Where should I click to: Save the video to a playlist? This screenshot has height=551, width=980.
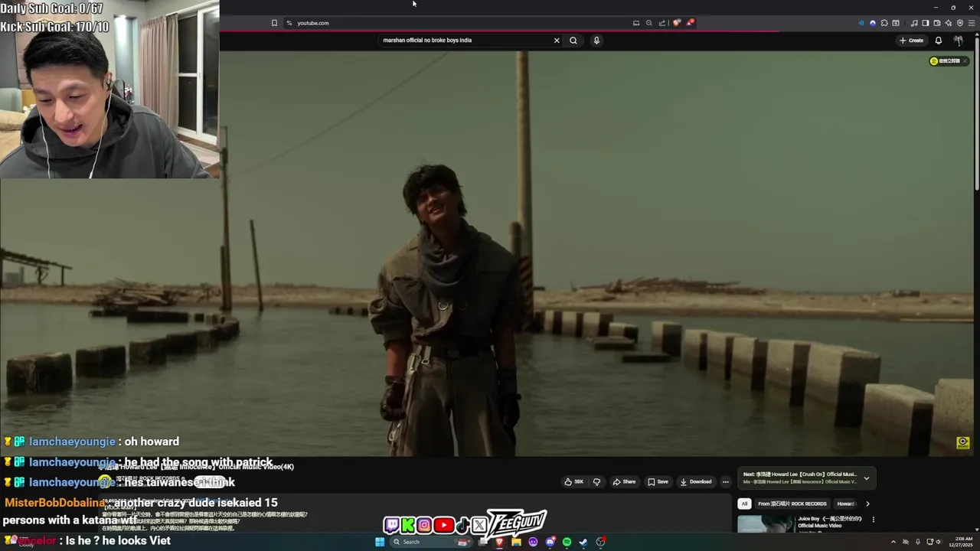click(658, 482)
